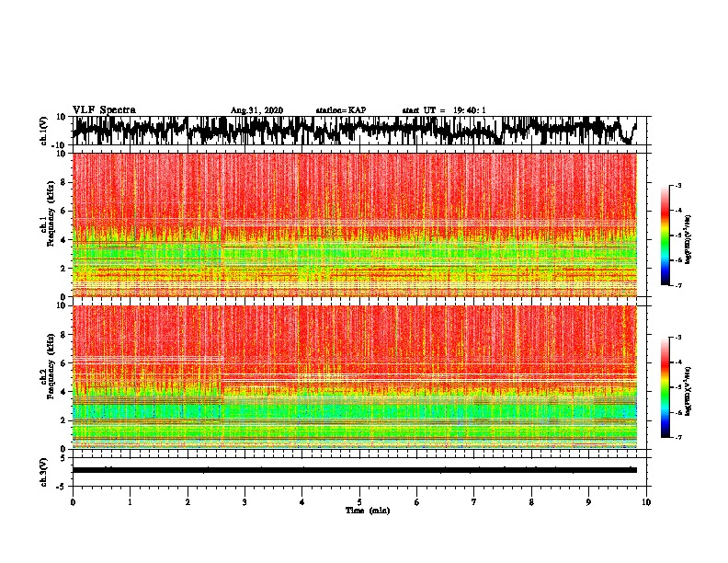The image size is (728, 563).
Task: Click time axis tick label "7"
Action: click(474, 502)
